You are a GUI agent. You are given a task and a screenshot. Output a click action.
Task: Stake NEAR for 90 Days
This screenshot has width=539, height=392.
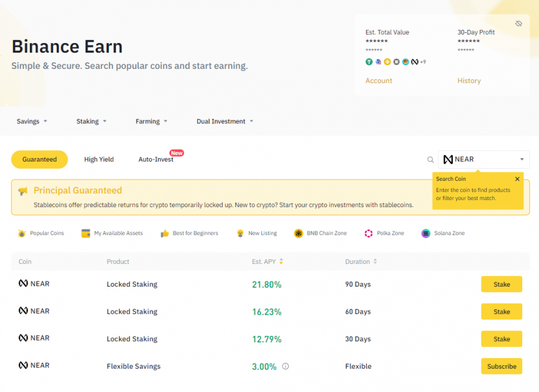point(501,284)
